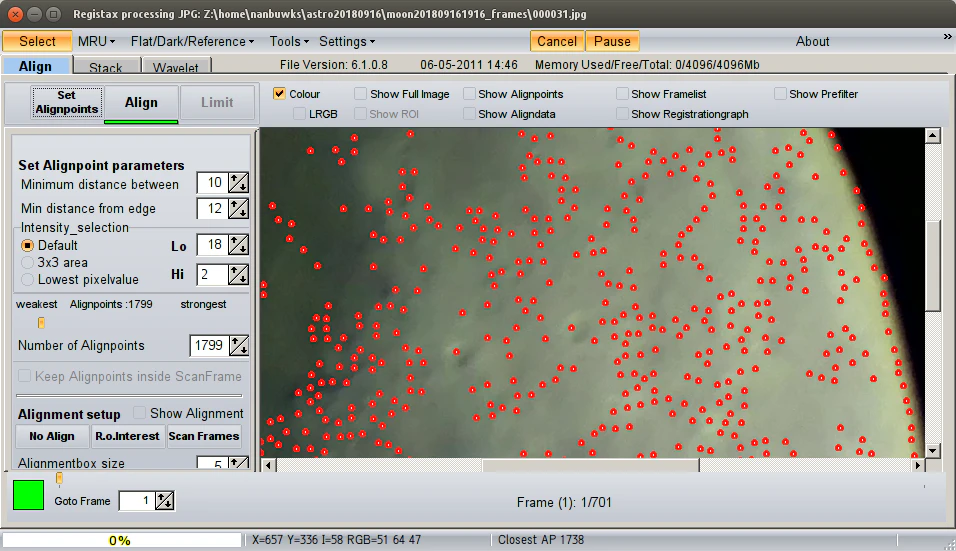956x551 pixels.
Task: Click the Number of Alignpoints spinner icon
Action: tap(238, 346)
